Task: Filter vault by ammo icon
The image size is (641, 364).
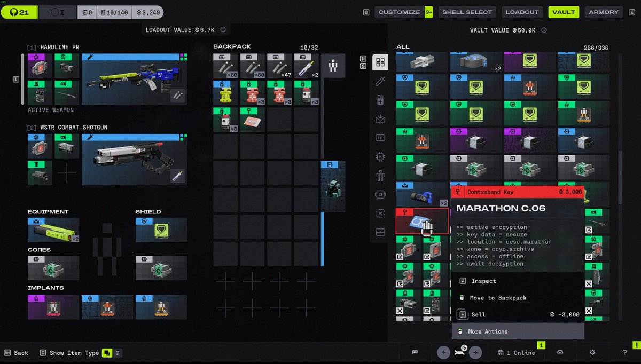Action: (x=380, y=138)
